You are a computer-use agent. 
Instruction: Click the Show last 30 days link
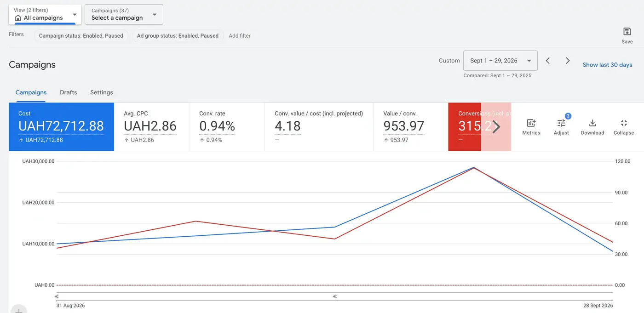[x=607, y=65]
